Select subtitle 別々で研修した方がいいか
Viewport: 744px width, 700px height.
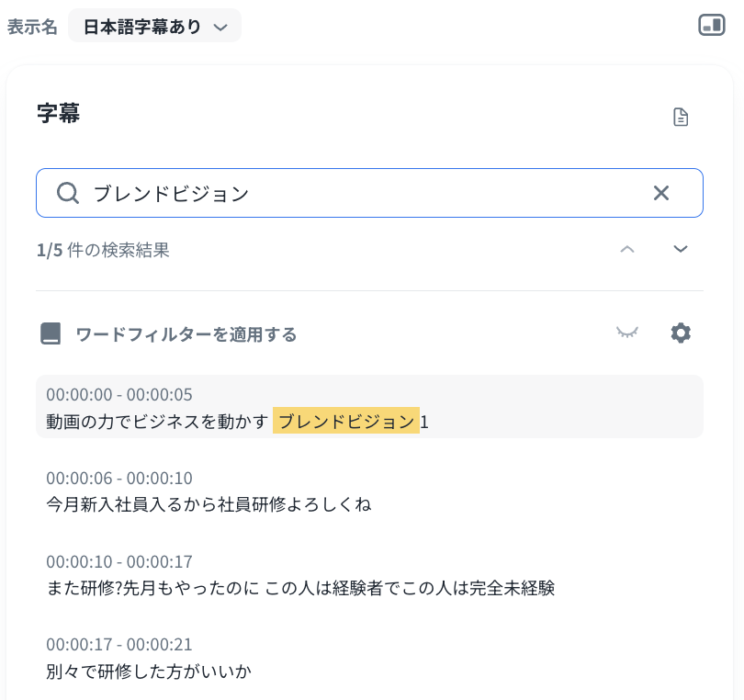coord(149,672)
